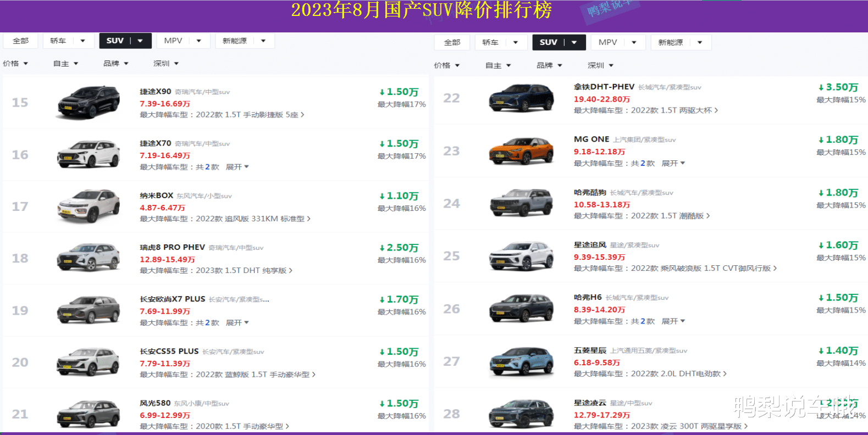
Task: Expand the MG ONE 共2款 model list
Action: point(673,164)
